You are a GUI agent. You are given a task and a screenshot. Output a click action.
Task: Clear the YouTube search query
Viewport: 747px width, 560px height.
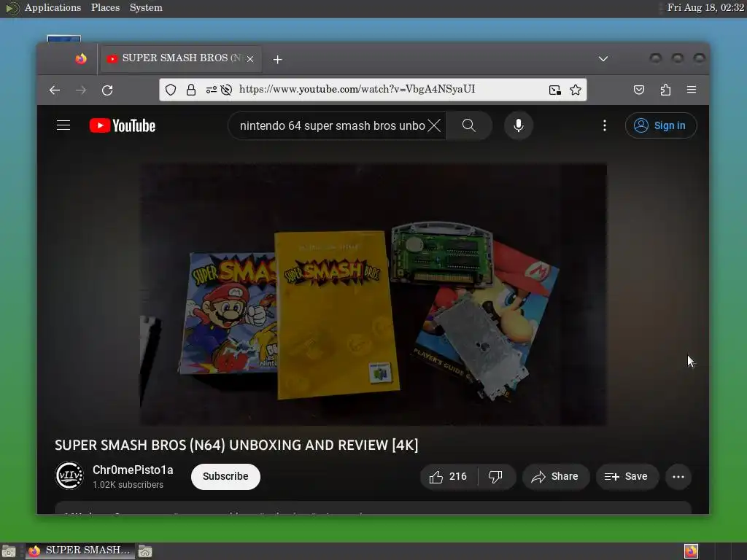coord(434,125)
